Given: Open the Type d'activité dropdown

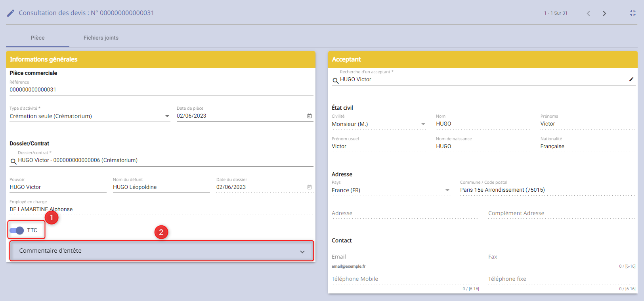Looking at the screenshot, I should [x=167, y=116].
